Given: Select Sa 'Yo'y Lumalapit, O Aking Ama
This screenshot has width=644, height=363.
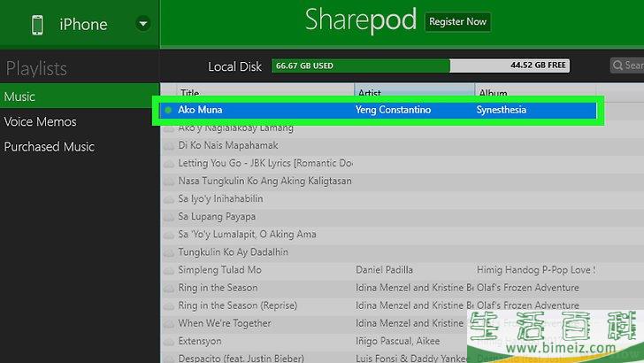Looking at the screenshot, I should pyautogui.click(x=248, y=235).
